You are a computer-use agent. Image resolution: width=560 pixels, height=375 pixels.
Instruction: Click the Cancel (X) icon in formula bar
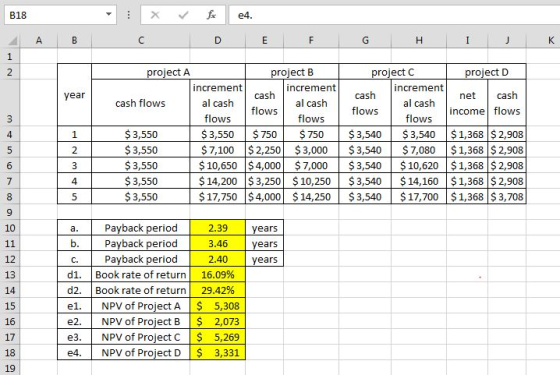(x=155, y=15)
